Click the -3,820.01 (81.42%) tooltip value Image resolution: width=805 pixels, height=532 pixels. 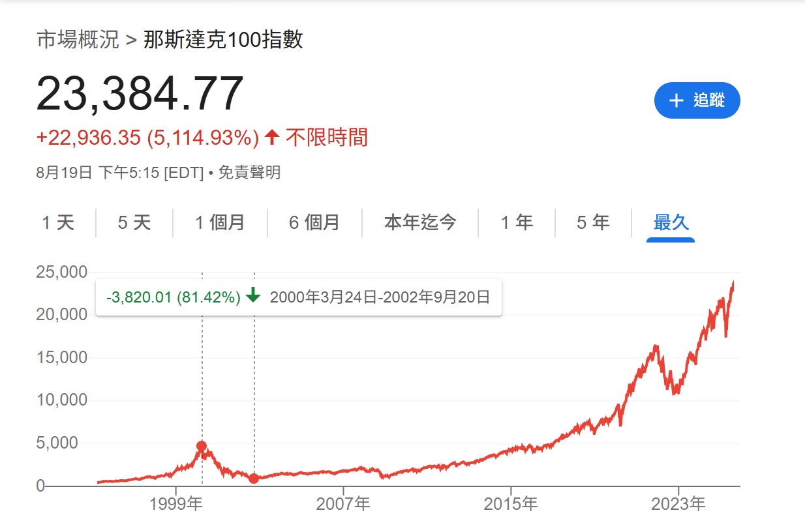coord(174,297)
